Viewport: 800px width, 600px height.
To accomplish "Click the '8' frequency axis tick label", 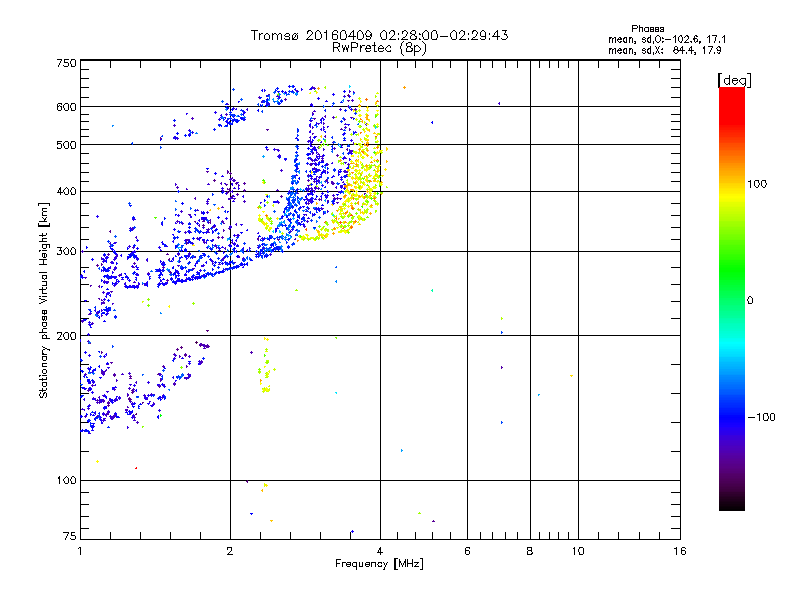I will pos(530,551).
